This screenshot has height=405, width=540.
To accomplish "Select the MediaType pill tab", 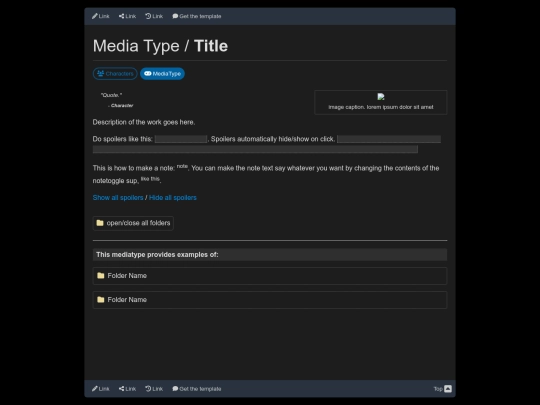I will pyautogui.click(x=162, y=74).
